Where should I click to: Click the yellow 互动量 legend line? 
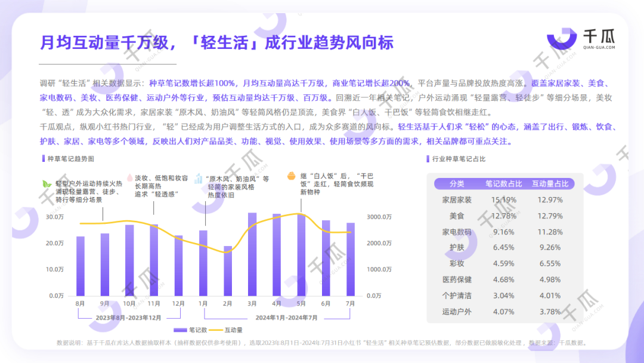click(x=216, y=330)
